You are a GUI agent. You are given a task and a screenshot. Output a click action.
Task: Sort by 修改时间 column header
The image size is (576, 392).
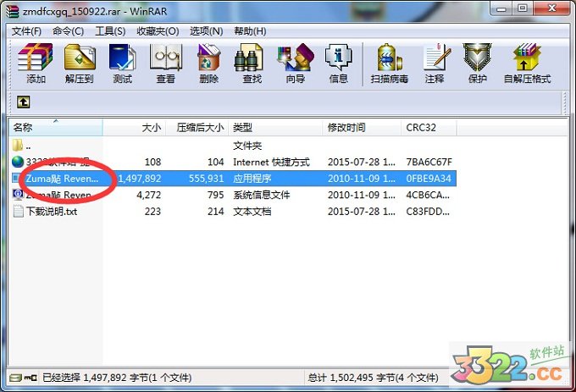click(x=362, y=127)
